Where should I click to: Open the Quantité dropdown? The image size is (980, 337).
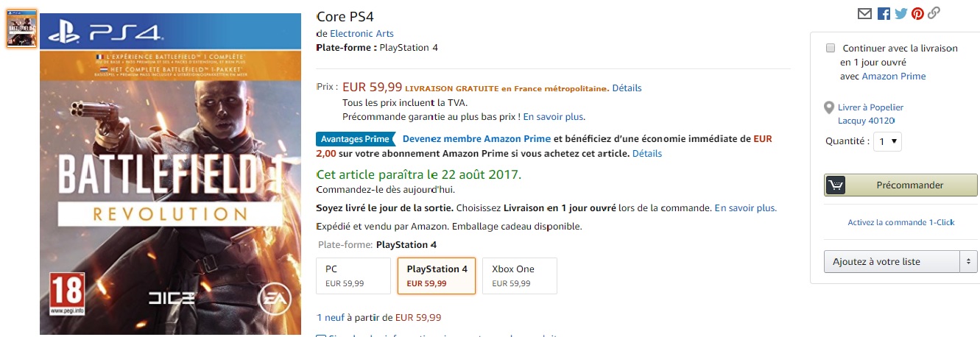[x=886, y=141]
